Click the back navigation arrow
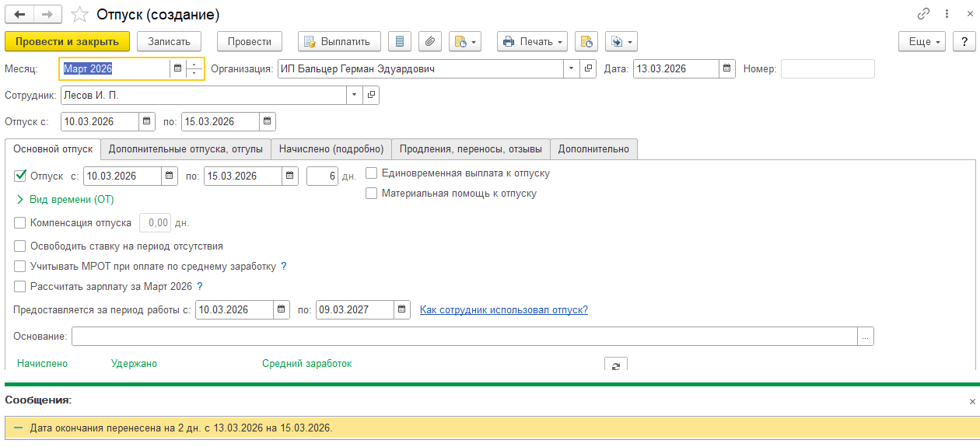Viewport: 980px width, 447px height. 19,15
